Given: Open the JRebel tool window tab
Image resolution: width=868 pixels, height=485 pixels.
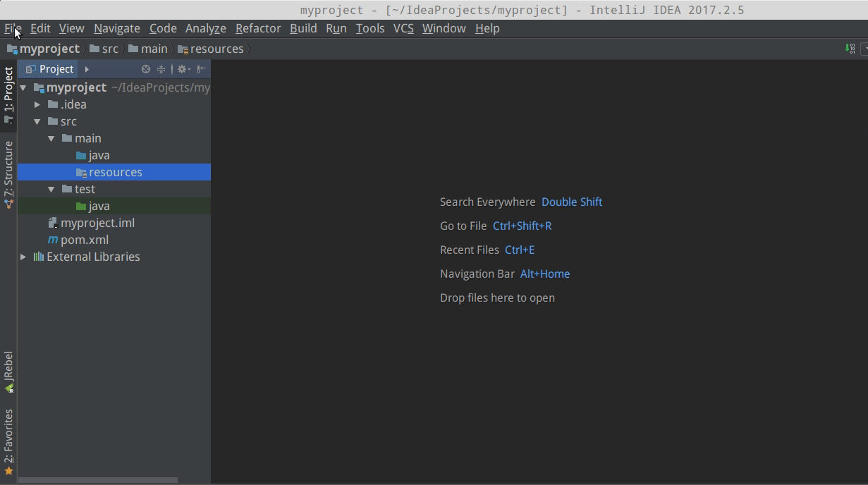Looking at the screenshot, I should pos(8,372).
